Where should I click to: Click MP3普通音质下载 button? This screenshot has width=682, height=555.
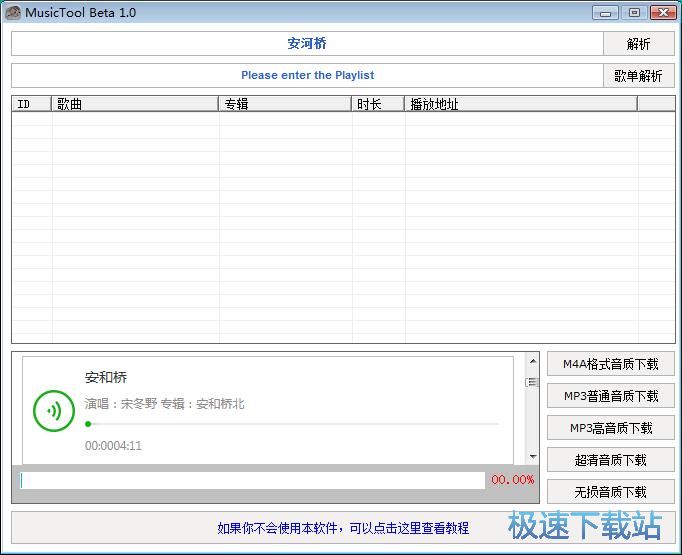(x=611, y=396)
